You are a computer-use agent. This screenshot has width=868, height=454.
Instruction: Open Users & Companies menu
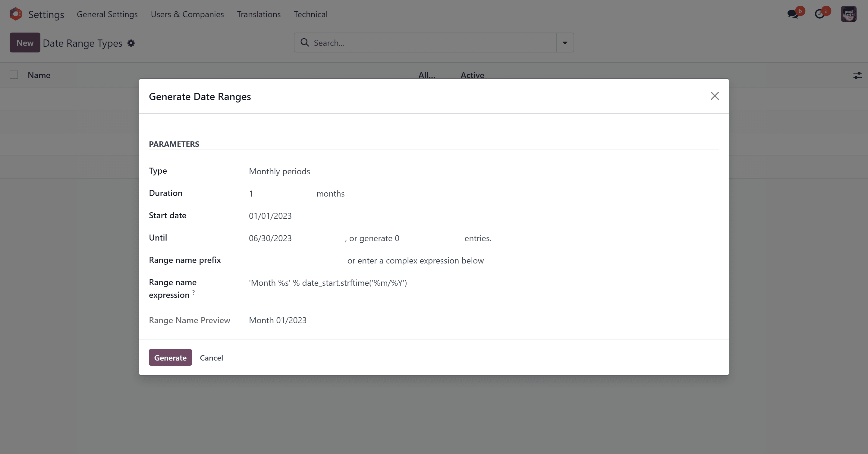coord(187,14)
